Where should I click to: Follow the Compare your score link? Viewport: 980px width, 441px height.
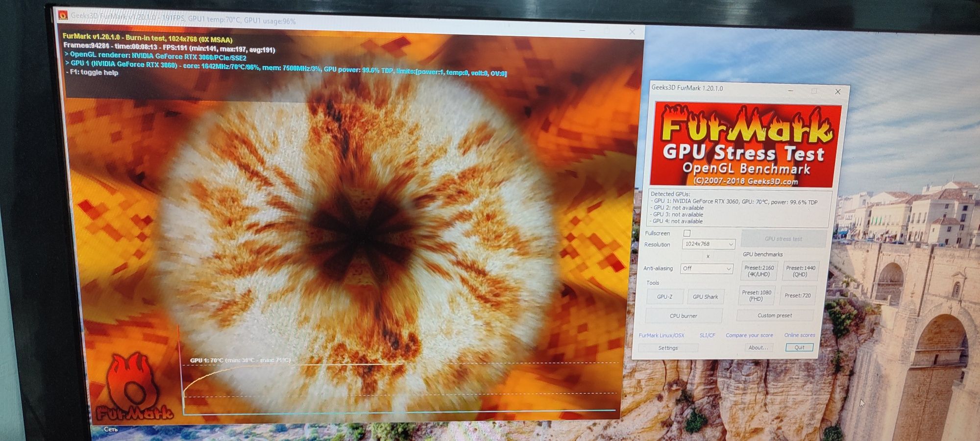(x=749, y=336)
